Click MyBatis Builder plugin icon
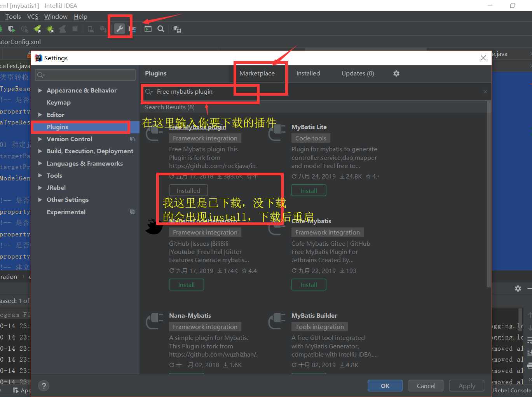The image size is (532, 397). pyautogui.click(x=277, y=322)
